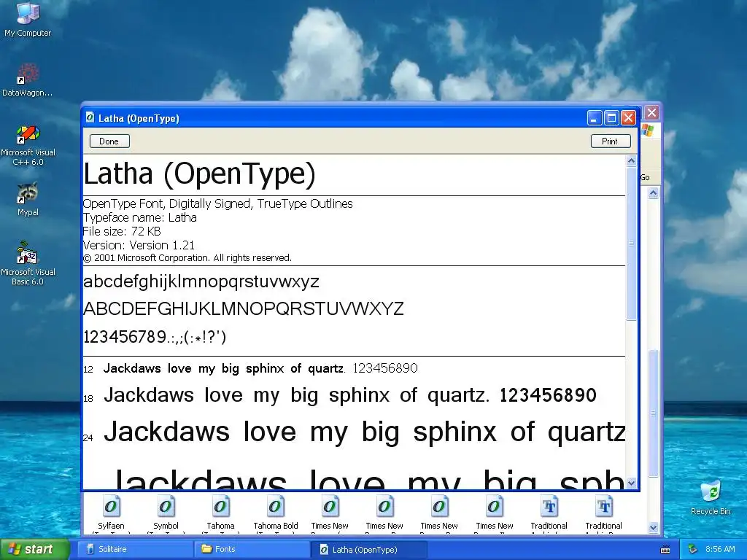Click the size 12 Jackdaws sample sentence
Screen dimensions: 747x560
260,368
